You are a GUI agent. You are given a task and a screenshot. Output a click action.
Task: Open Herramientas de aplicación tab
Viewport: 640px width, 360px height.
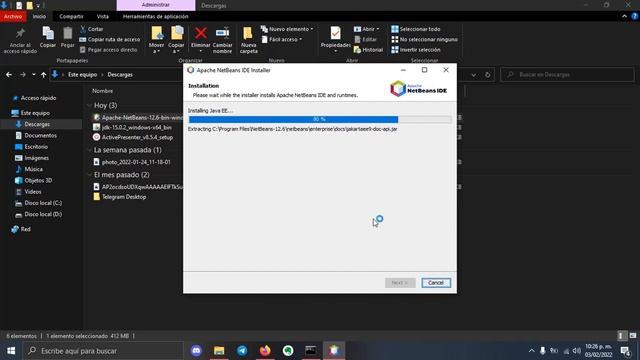[x=156, y=16]
